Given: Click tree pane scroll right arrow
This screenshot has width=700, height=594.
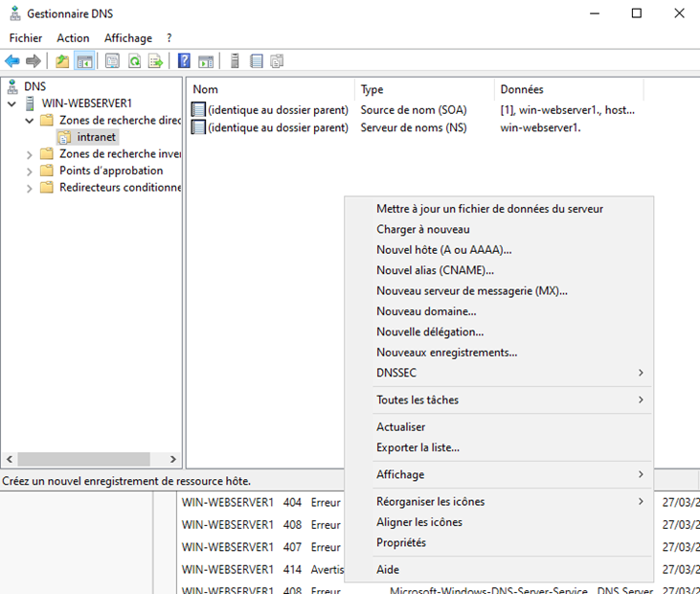Looking at the screenshot, I should 173,459.
